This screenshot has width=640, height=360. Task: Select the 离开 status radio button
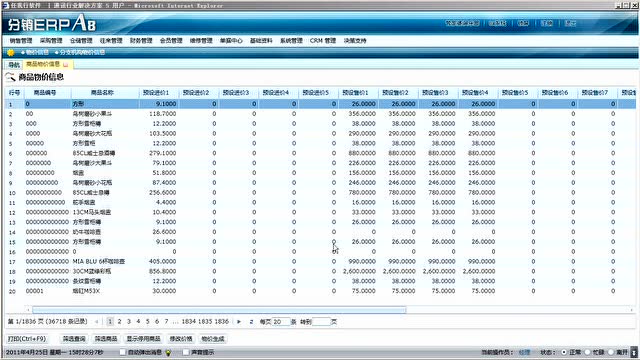611,352
